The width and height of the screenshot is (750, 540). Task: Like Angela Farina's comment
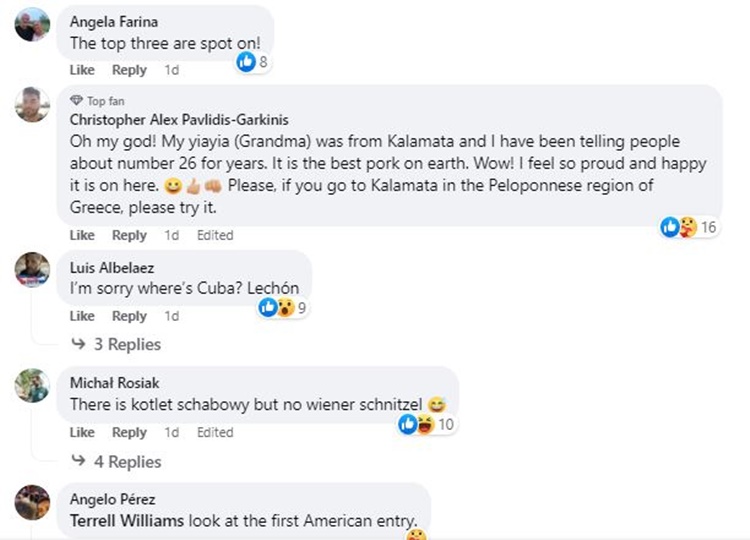[x=82, y=70]
